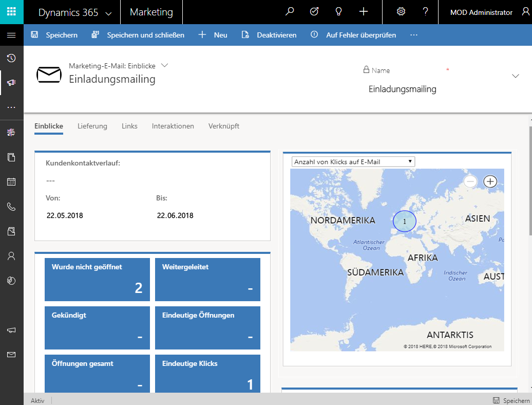Click the Öffnungen gesamt tile

tap(98, 374)
